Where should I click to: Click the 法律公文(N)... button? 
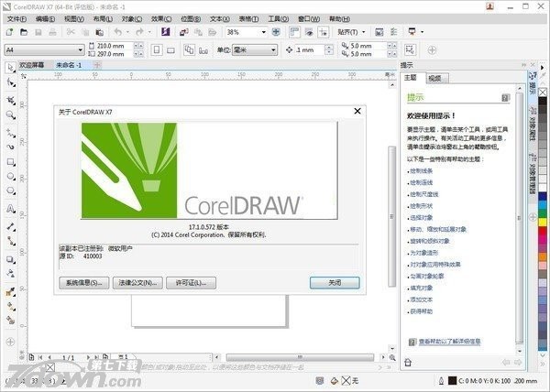[x=137, y=283]
